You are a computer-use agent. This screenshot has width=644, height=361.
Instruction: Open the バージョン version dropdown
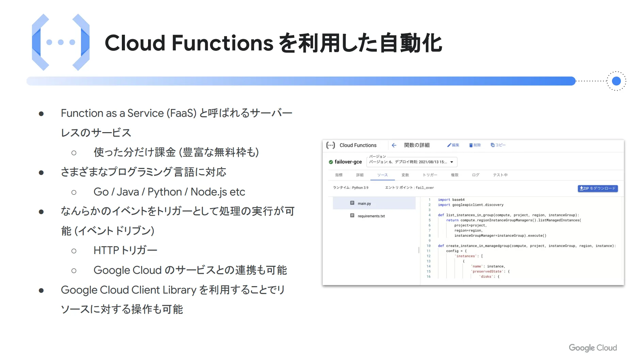[x=412, y=162]
